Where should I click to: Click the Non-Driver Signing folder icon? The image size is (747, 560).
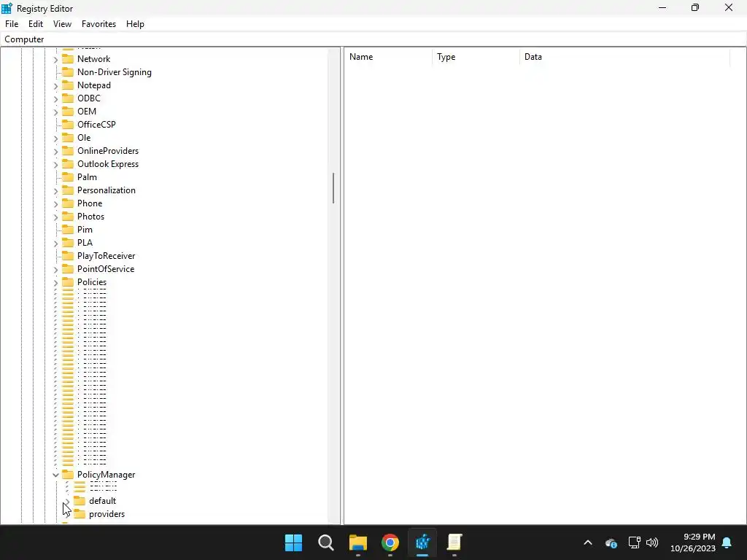[x=68, y=72]
